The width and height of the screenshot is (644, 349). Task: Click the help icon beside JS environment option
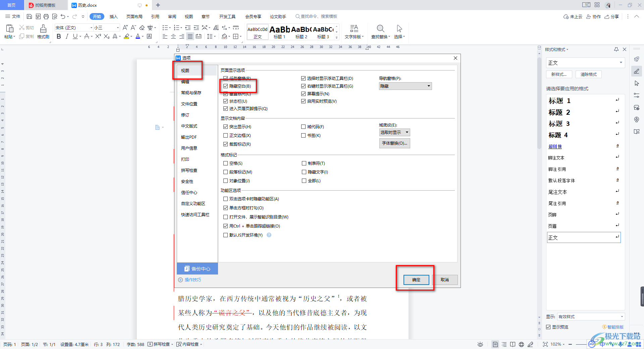pos(269,235)
